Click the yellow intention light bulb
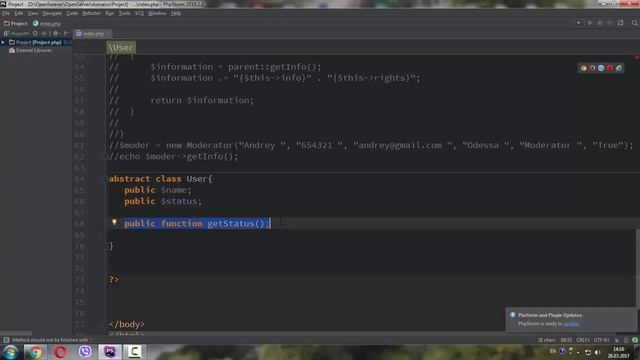Screen dimensions: 640x360 (x=114, y=222)
